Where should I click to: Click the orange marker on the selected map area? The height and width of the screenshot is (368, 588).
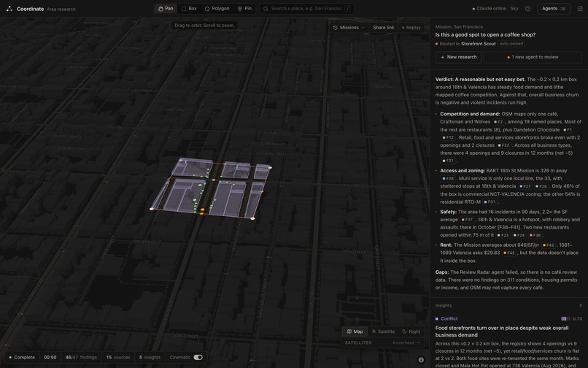click(203, 210)
